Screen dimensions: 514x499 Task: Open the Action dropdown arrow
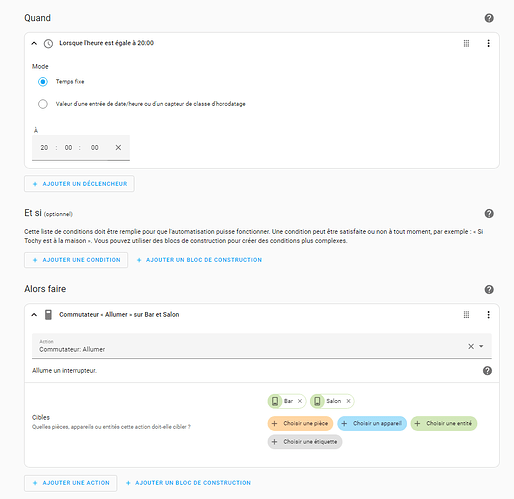tap(481, 346)
